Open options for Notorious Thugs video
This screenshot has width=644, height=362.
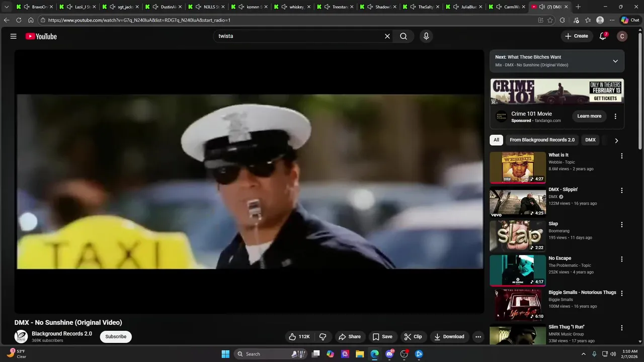coord(622,293)
